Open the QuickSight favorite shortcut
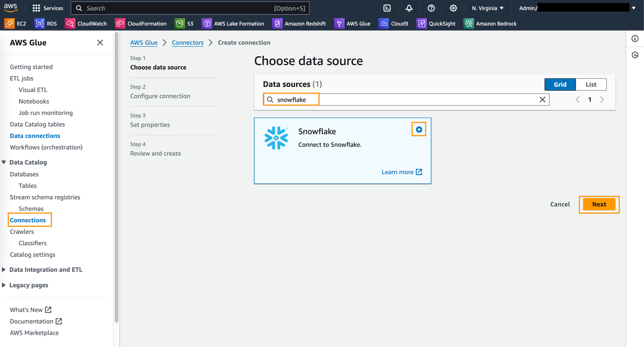Image resolution: width=644 pixels, height=347 pixels. (436, 23)
